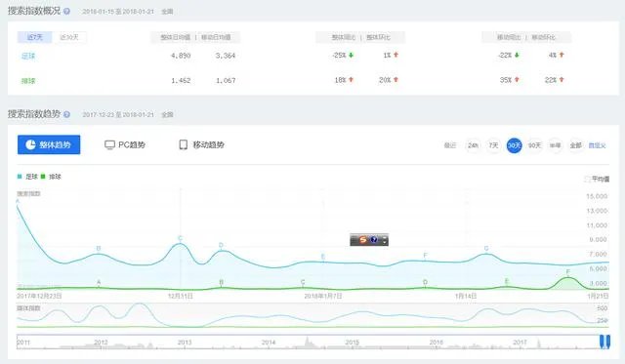Open help icon beside 搜索指数概况 heading
Screen dimensions: 625x364
(66, 12)
